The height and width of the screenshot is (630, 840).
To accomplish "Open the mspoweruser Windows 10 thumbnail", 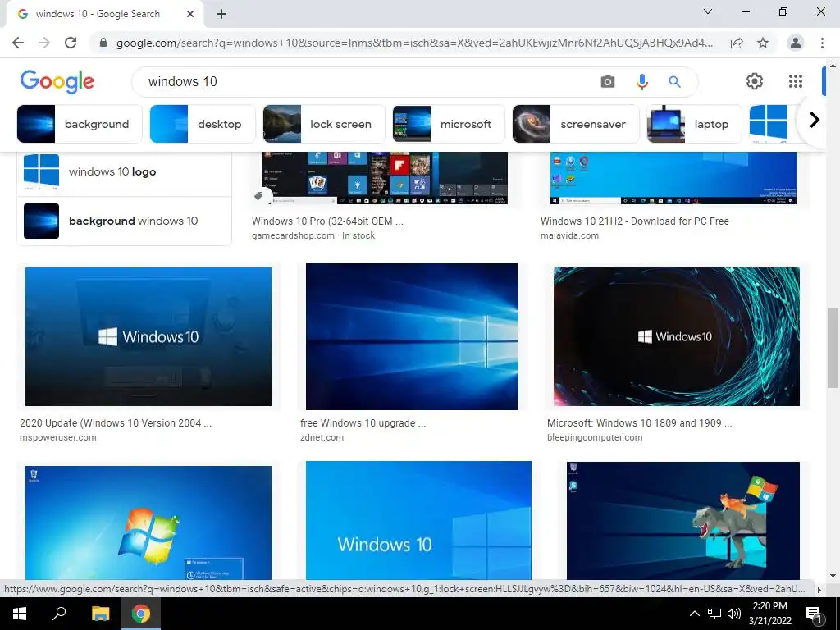I will (x=148, y=336).
